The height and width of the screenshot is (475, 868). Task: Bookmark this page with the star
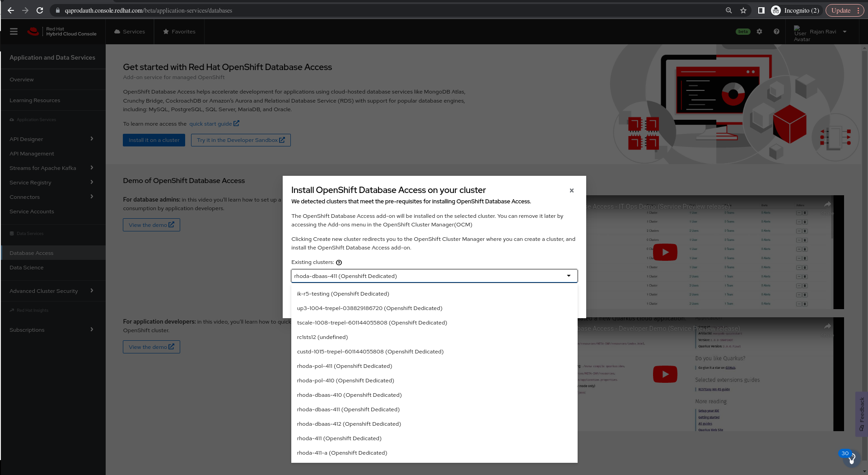click(743, 10)
